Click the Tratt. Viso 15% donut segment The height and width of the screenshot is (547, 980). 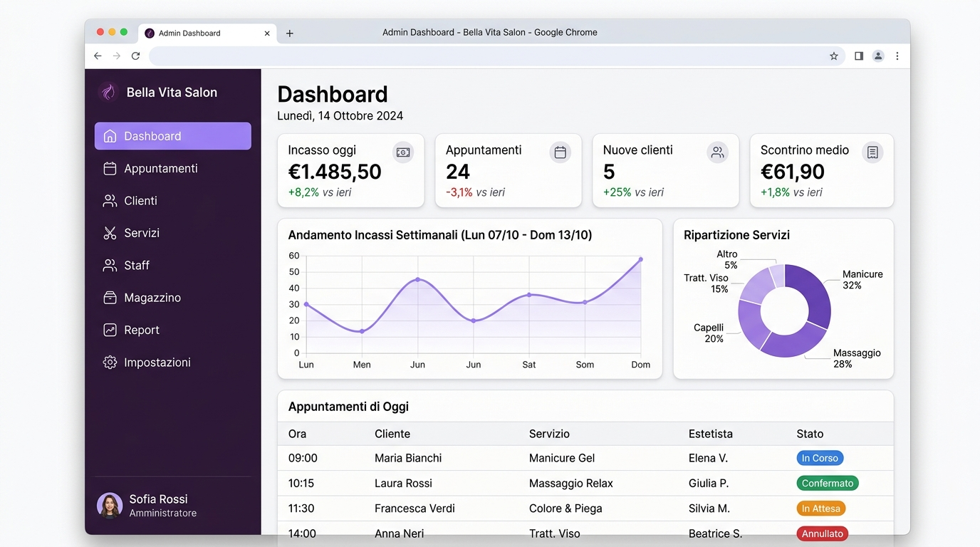[758, 286]
